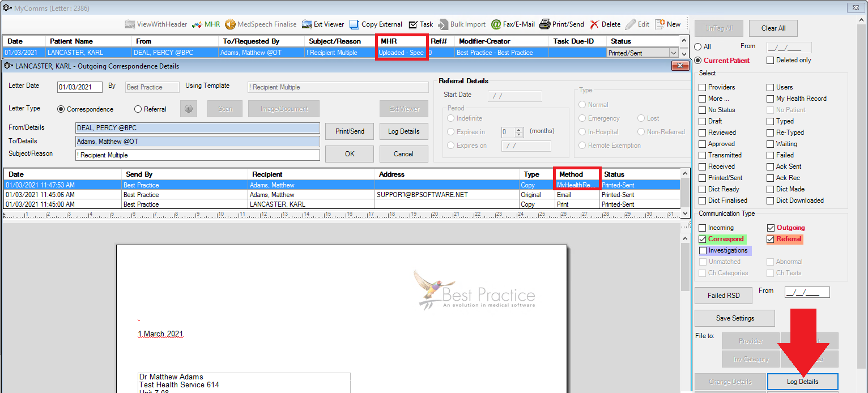Image resolution: width=868 pixels, height=393 pixels.
Task: Click the Failed RSD From date field
Action: click(x=807, y=292)
